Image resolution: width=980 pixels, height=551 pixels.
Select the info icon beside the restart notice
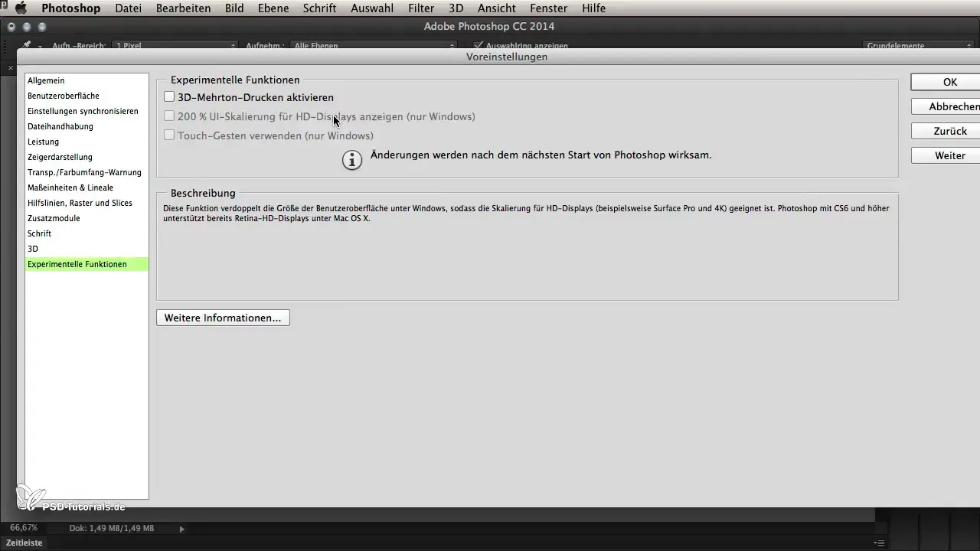(x=351, y=160)
